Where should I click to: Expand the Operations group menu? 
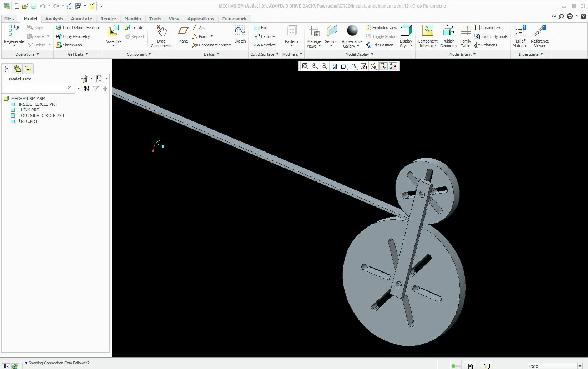(x=27, y=54)
